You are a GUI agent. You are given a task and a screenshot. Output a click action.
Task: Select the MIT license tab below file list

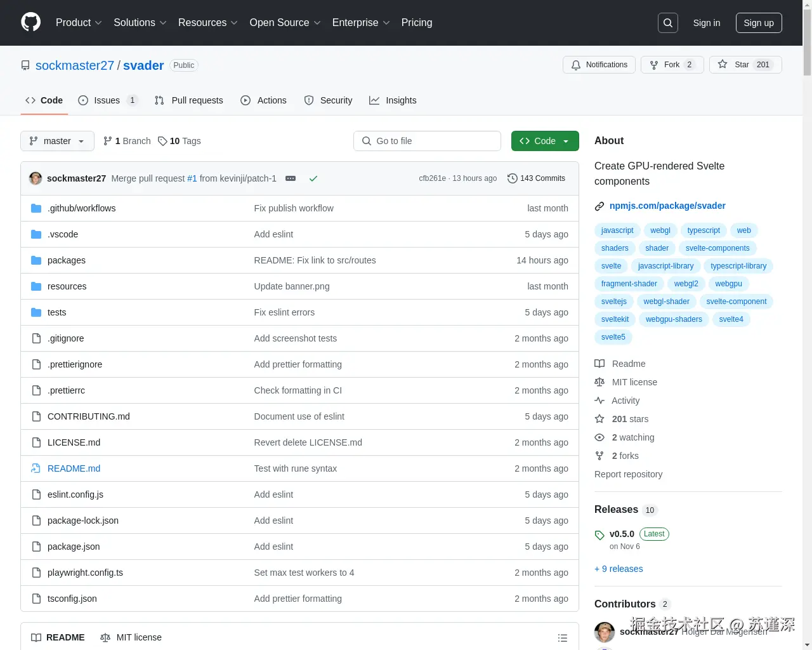point(131,637)
